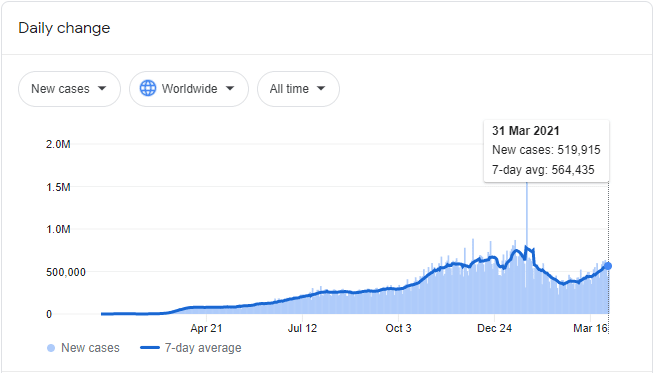Click the '31 Mar 2021' tooltip date
The height and width of the screenshot is (373, 657).
pos(525,131)
